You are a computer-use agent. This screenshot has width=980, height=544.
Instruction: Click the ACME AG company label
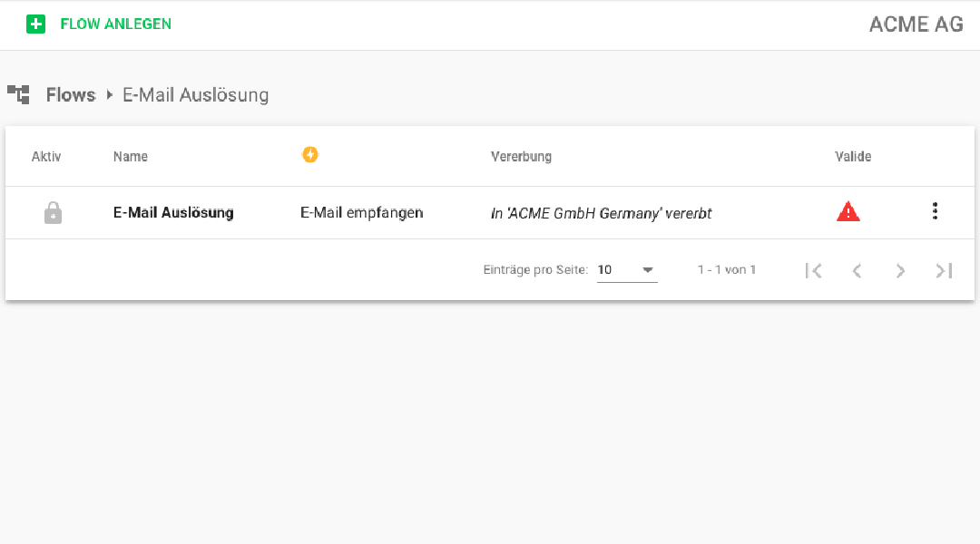click(916, 24)
